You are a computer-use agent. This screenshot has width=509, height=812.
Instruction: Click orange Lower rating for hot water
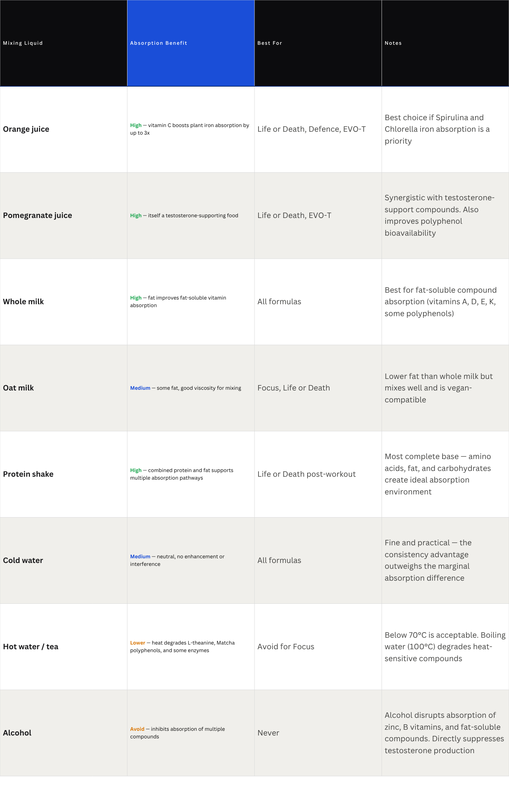tap(138, 643)
